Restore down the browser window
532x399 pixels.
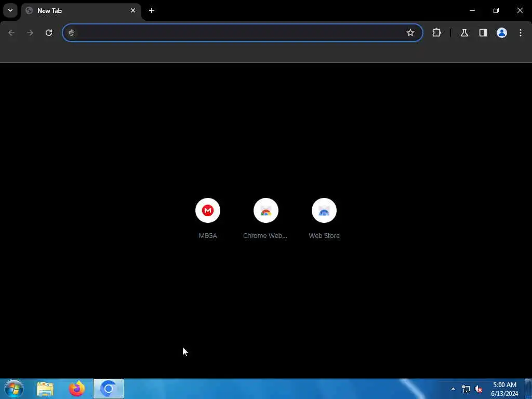point(496,10)
